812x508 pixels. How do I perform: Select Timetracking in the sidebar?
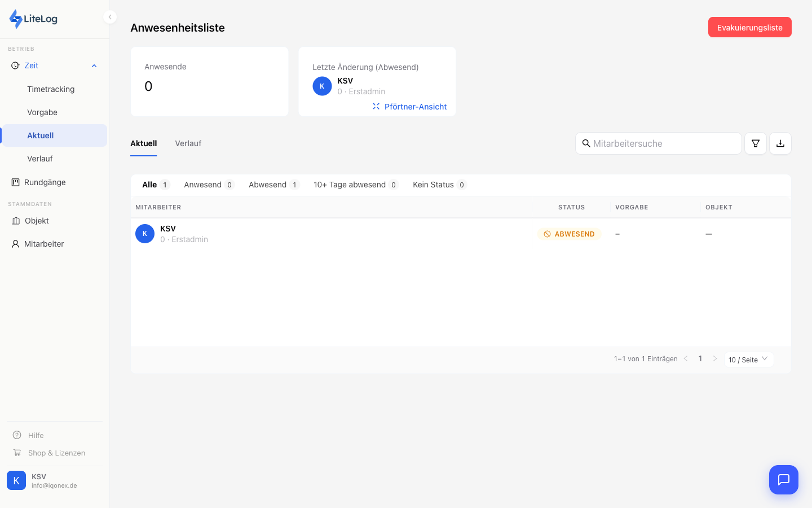pyautogui.click(x=51, y=89)
